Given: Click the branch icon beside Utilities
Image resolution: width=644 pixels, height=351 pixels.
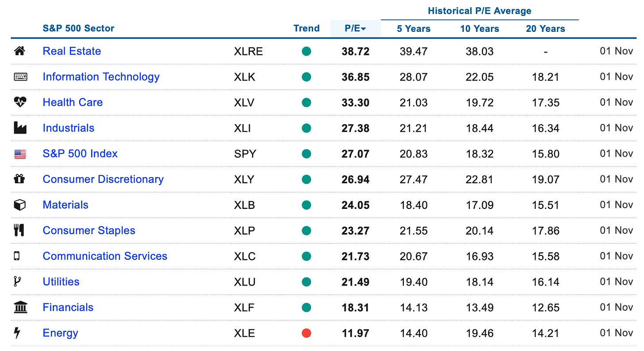Looking at the screenshot, I should (18, 282).
